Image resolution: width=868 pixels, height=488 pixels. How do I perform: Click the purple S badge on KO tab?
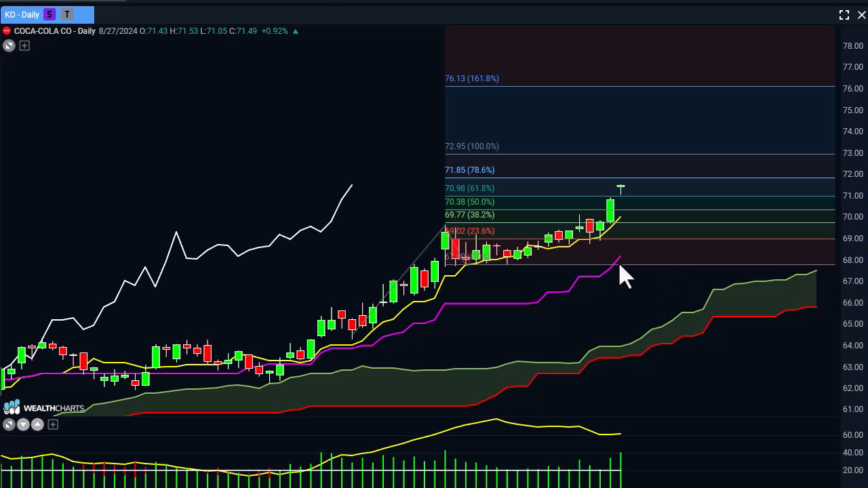pyautogui.click(x=50, y=14)
